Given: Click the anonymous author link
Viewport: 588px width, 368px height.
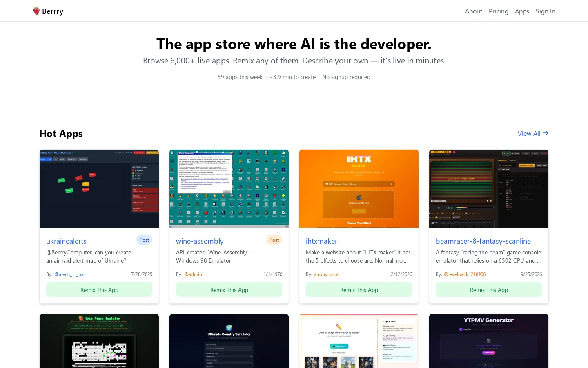Looking at the screenshot, I should pos(327,274).
